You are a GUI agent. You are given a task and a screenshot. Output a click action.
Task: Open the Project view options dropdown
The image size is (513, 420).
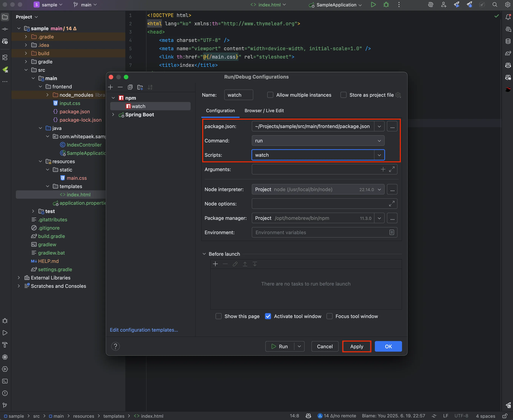point(27,17)
